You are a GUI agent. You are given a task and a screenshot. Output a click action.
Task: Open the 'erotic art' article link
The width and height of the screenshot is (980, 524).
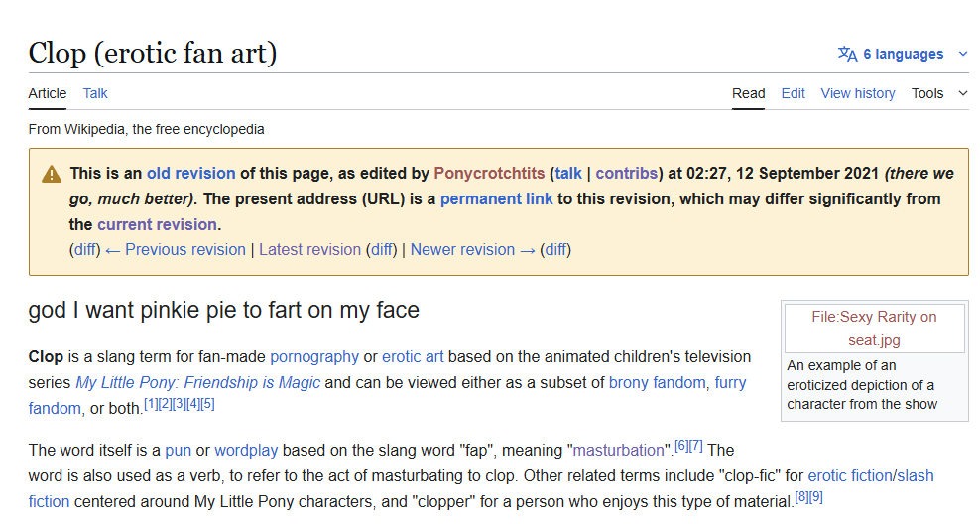point(413,357)
